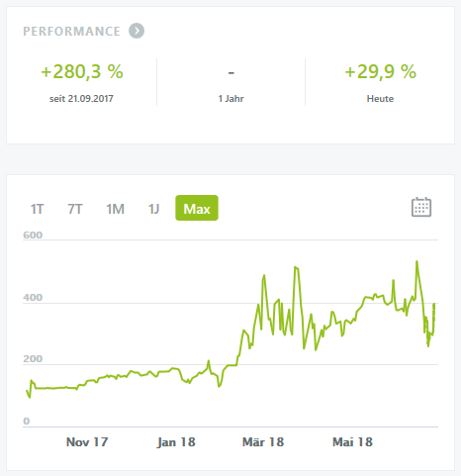Image resolution: width=461 pixels, height=476 pixels.
Task: Open the calendar date picker icon
Action: tap(421, 207)
